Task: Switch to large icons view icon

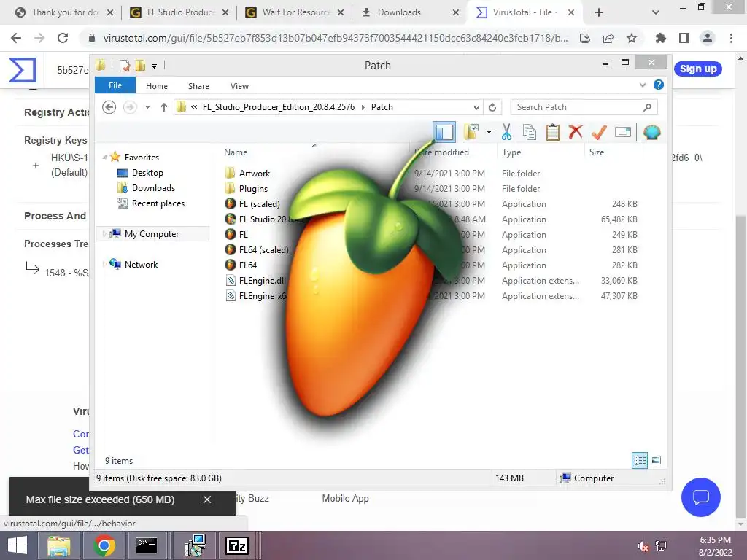Action: (x=656, y=461)
